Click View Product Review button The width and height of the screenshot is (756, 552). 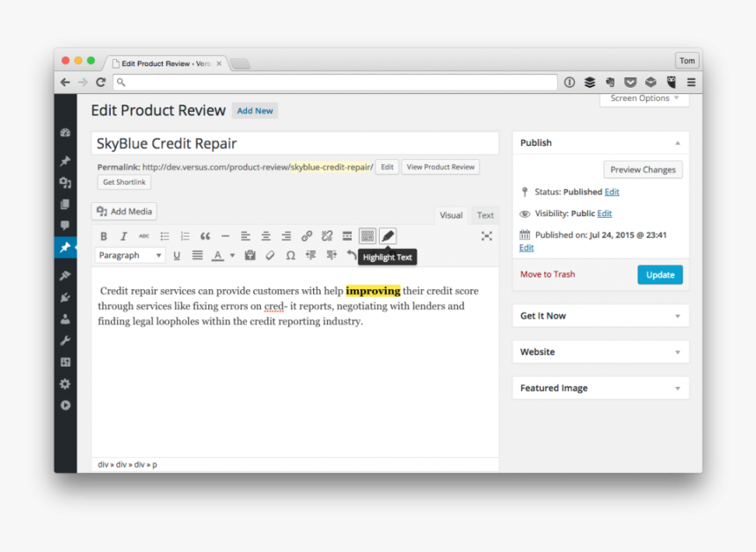click(x=440, y=167)
